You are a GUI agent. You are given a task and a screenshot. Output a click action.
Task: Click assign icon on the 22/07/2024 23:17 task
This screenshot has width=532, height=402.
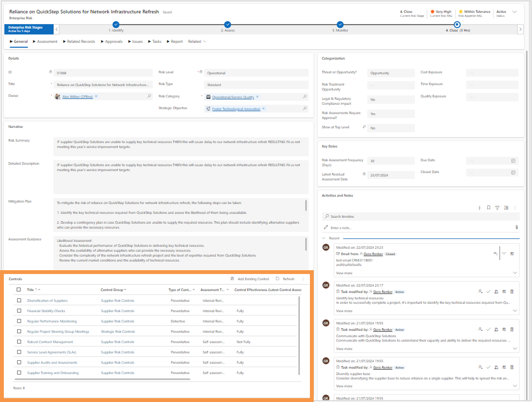(x=480, y=292)
